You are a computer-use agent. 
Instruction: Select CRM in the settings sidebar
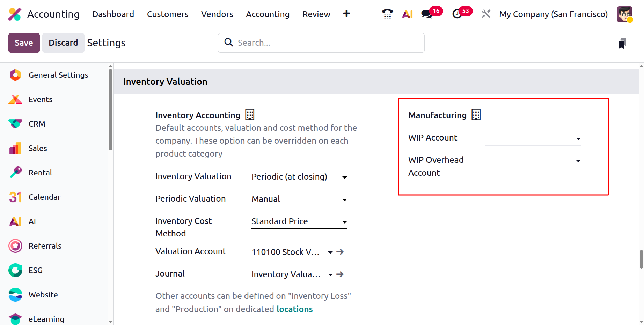click(x=37, y=124)
